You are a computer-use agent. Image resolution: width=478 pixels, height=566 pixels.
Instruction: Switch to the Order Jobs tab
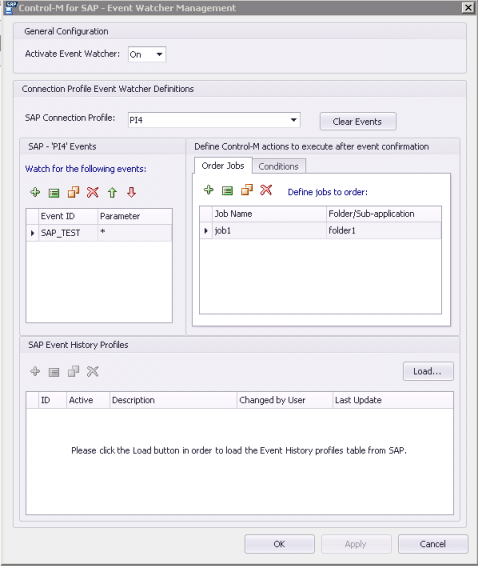tap(223, 166)
